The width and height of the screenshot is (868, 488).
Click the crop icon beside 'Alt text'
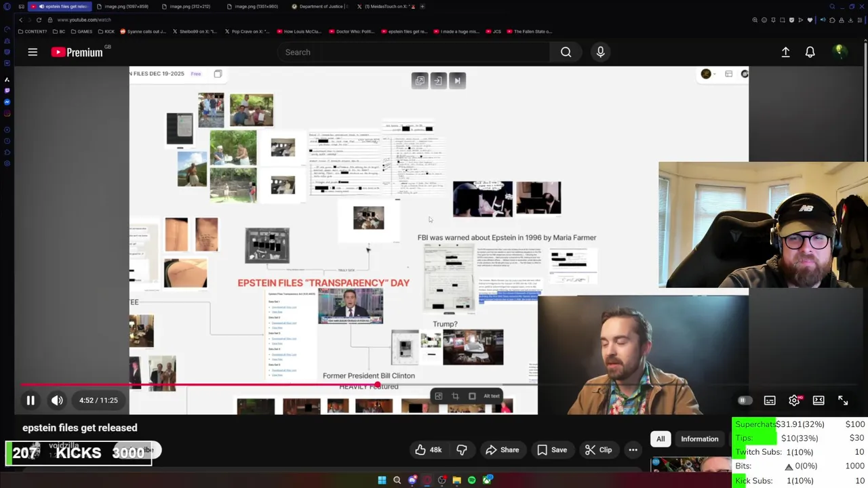coord(455,396)
